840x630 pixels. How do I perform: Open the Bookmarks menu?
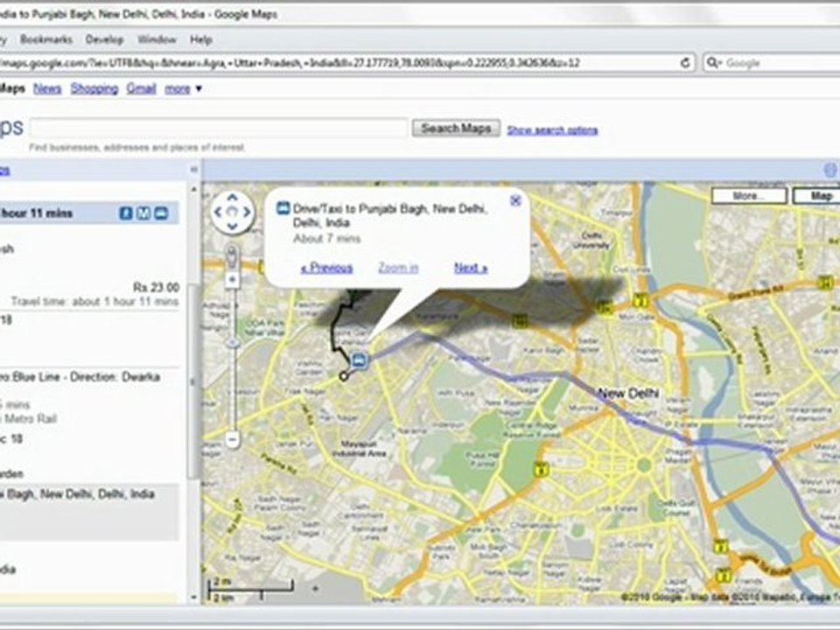click(46, 39)
